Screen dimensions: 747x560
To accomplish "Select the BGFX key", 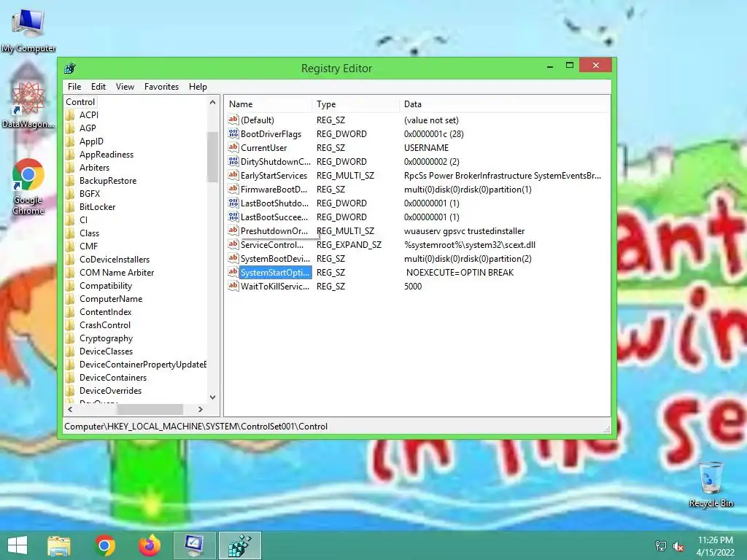I will point(90,194).
